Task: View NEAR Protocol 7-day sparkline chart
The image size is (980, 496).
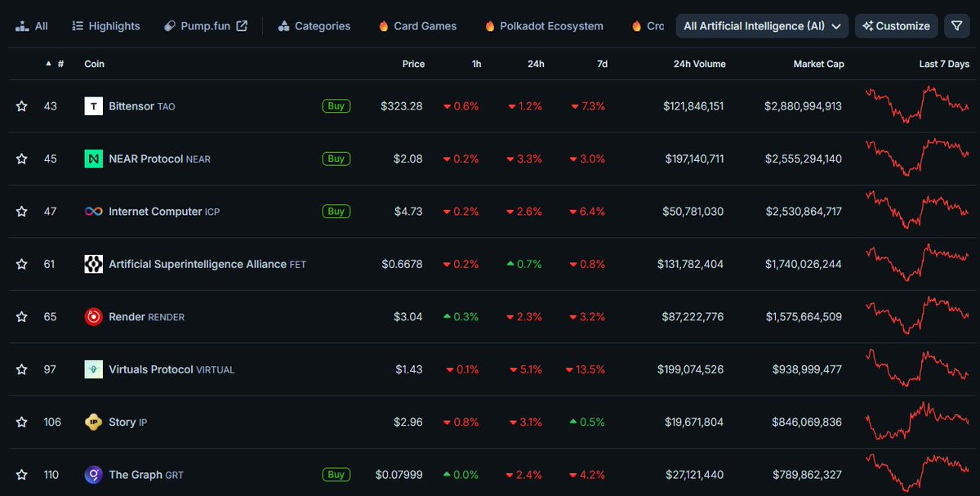Action: click(917, 157)
